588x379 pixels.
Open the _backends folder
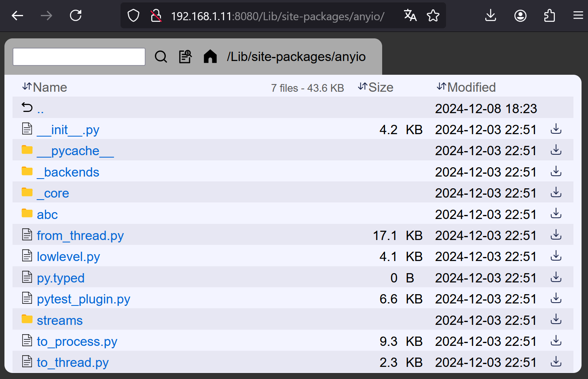tap(68, 172)
